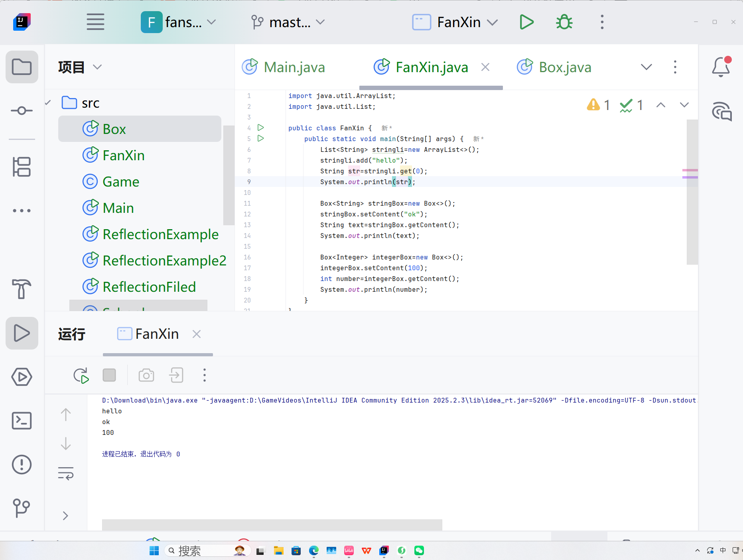Select Box in the project tree
This screenshot has height=560, width=743.
point(140,129)
